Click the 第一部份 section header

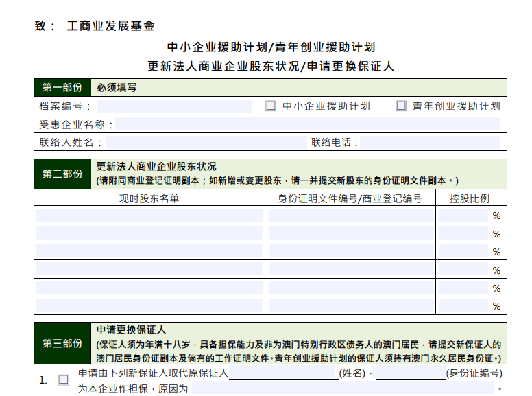pos(62,88)
